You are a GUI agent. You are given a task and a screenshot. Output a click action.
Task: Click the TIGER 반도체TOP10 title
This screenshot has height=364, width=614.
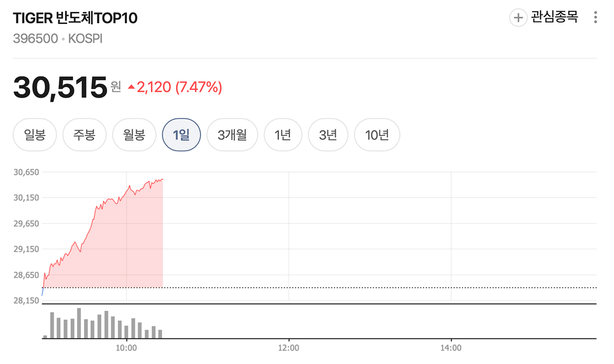coord(75,18)
